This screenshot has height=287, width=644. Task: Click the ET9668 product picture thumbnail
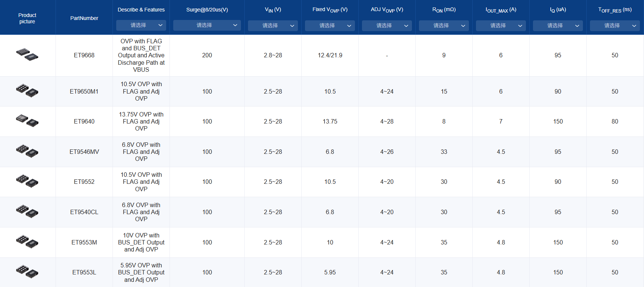[27, 54]
